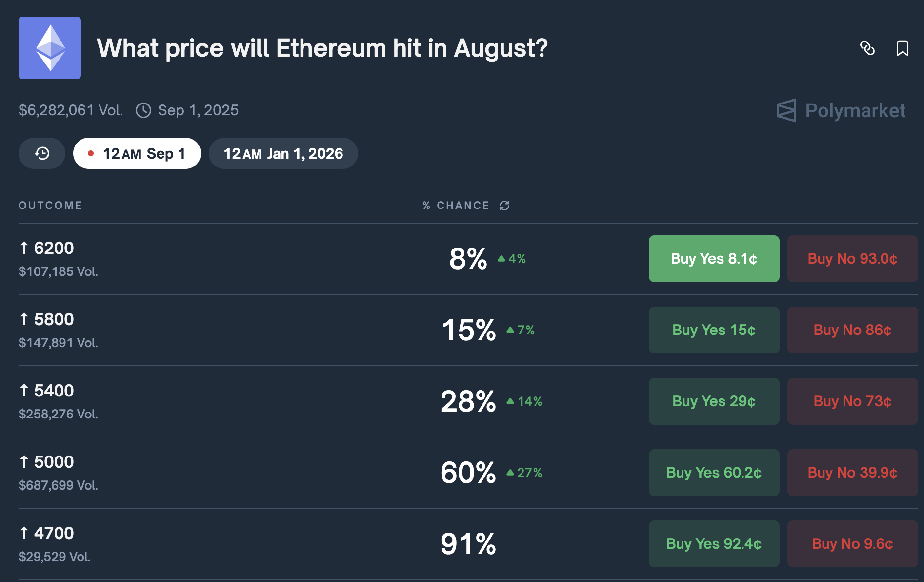924x582 pixels.
Task: Buy No at 73¢ for 5400
Action: [852, 401]
